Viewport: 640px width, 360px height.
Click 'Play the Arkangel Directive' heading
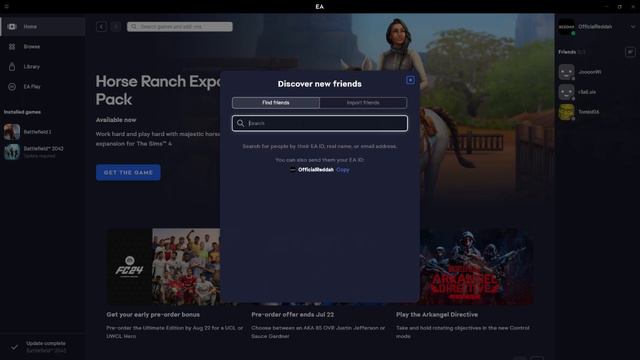pyautogui.click(x=437, y=315)
